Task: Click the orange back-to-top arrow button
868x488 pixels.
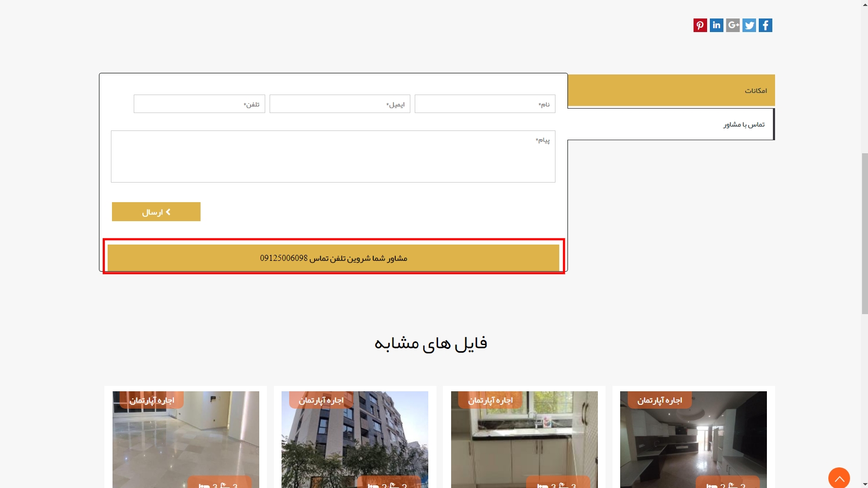Action: (839, 478)
